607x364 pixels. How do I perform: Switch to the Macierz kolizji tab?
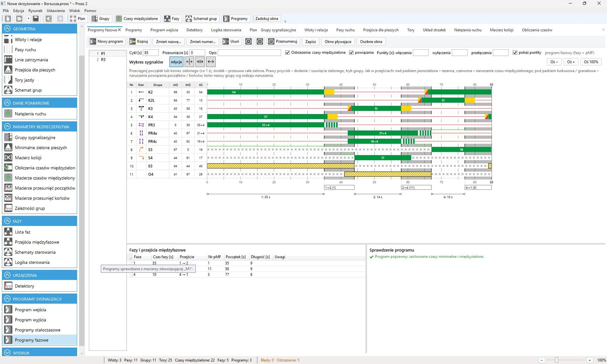click(x=502, y=30)
